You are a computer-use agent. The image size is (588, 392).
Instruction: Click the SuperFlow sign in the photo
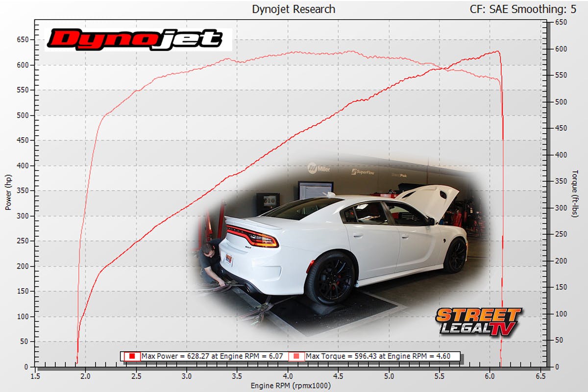click(363, 172)
